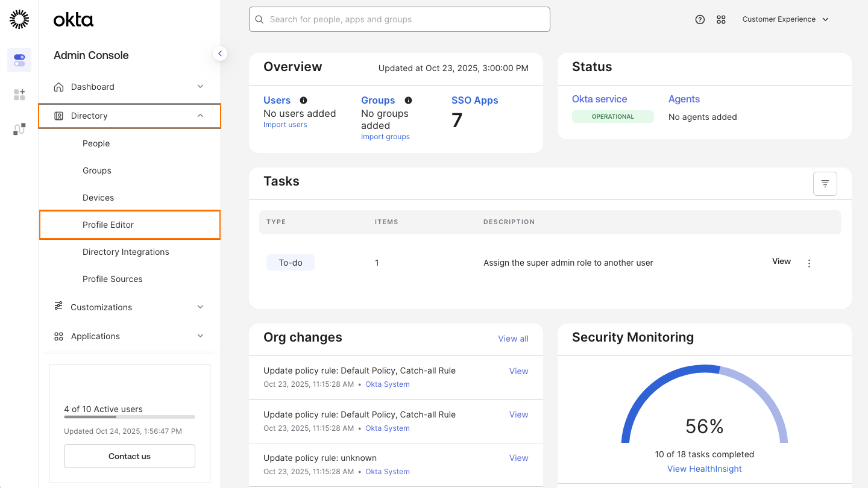The width and height of the screenshot is (868, 488).
Task: Click the Okta logo
Action: click(x=73, y=19)
